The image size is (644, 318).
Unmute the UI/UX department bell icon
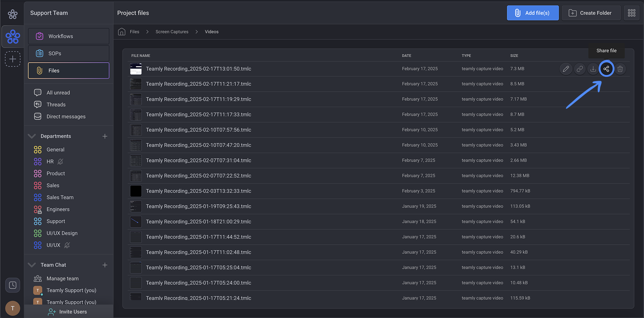tap(67, 245)
